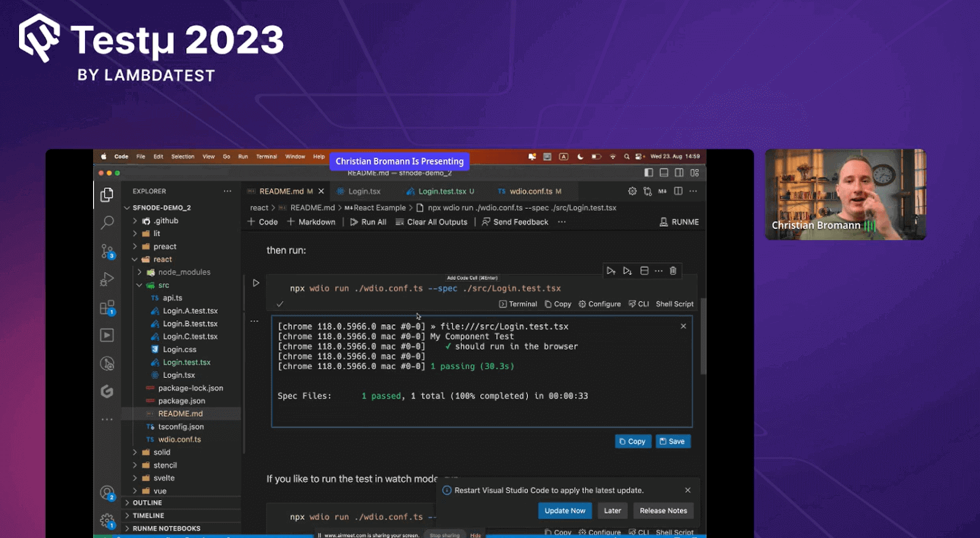Open more cell actions in cell toolbar

[658, 271]
